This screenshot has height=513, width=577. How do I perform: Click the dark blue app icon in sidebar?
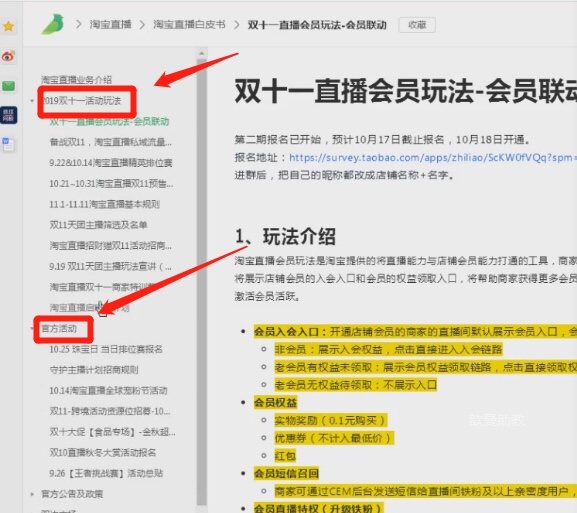8,115
